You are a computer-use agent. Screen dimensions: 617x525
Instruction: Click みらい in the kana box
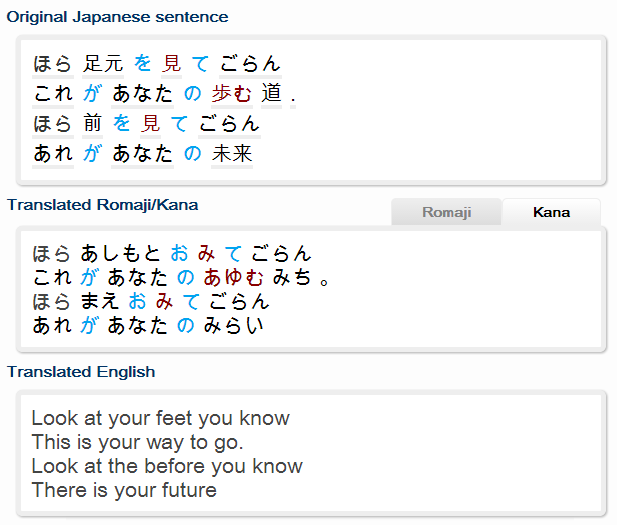(233, 325)
